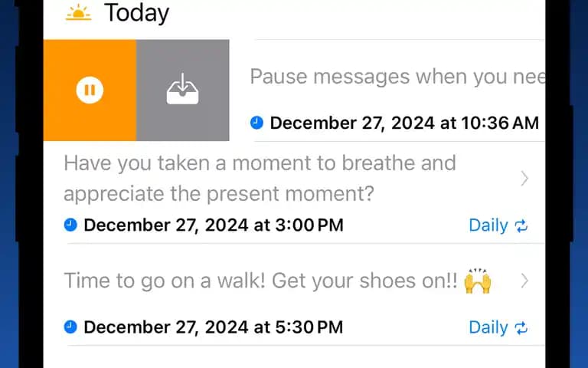Select 'Pause messages when you need' message
This screenshot has width=588, height=368.
397,77
